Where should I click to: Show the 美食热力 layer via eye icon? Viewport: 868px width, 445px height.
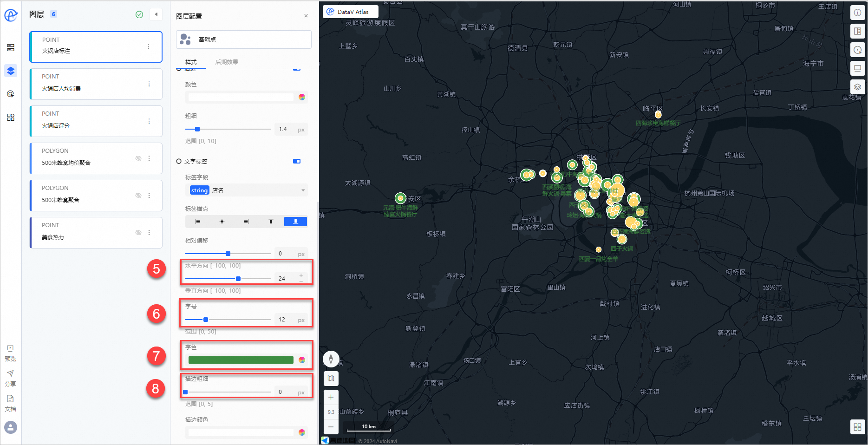pos(138,233)
